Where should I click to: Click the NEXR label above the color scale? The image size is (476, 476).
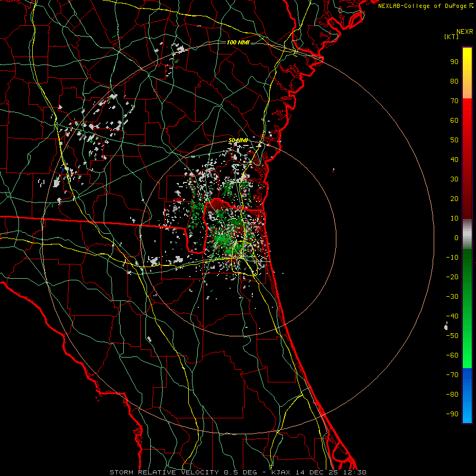coord(465,32)
